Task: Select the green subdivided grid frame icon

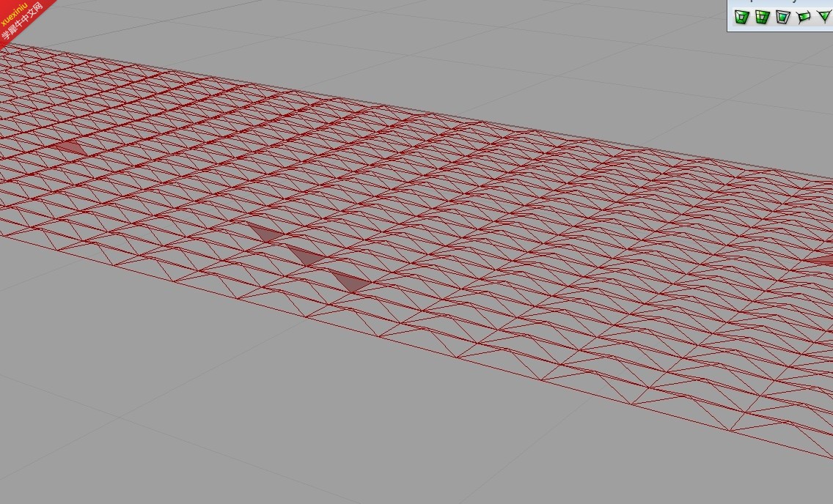Action: 763,17
